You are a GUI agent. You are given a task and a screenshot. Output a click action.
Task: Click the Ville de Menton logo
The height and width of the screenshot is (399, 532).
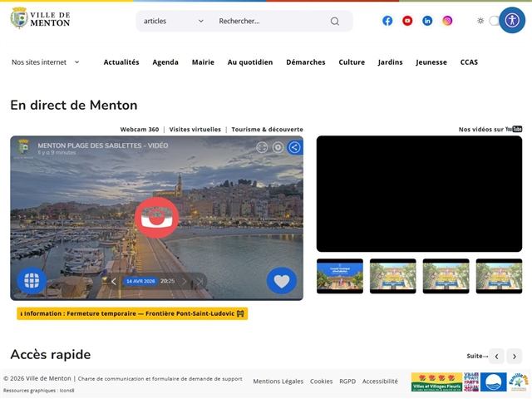point(40,18)
